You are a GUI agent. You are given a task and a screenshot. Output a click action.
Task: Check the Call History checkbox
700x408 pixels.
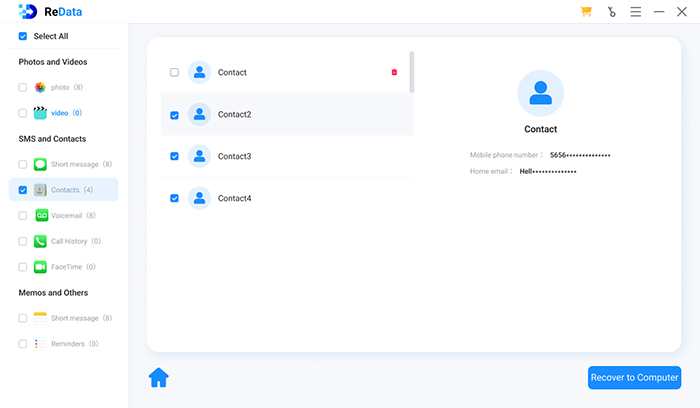pos(23,241)
